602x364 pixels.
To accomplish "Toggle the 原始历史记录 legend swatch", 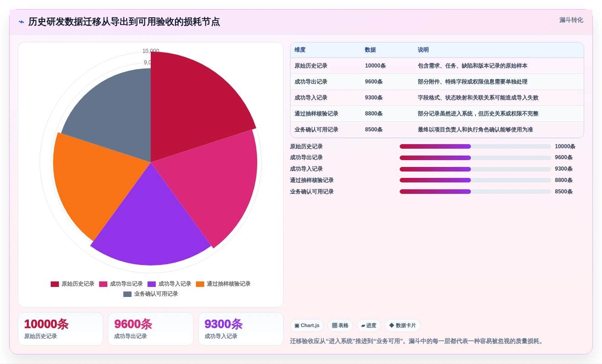I will (x=55, y=284).
